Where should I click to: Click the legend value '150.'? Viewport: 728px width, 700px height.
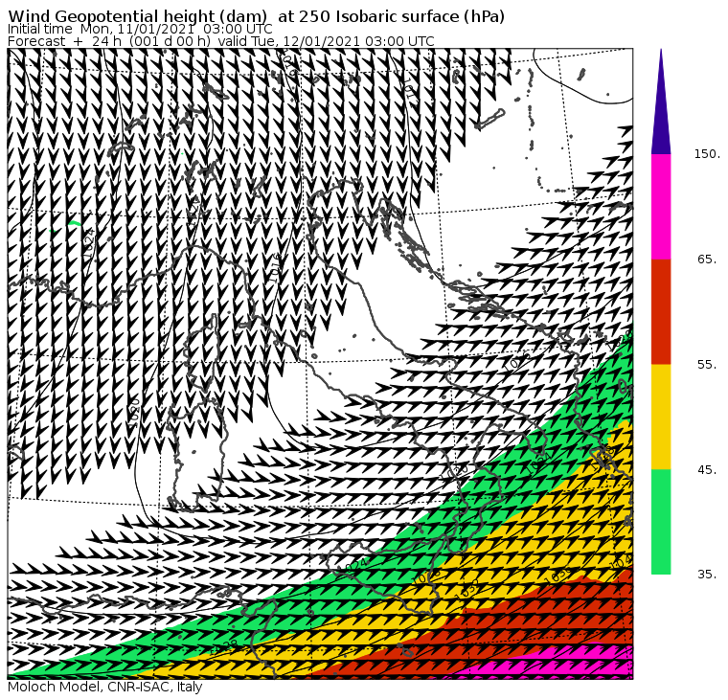tap(707, 153)
